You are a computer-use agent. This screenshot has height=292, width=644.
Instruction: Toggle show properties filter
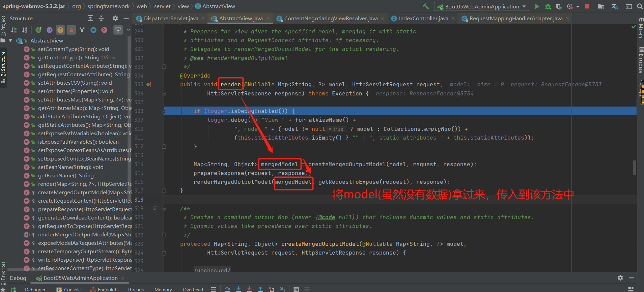coord(50,30)
